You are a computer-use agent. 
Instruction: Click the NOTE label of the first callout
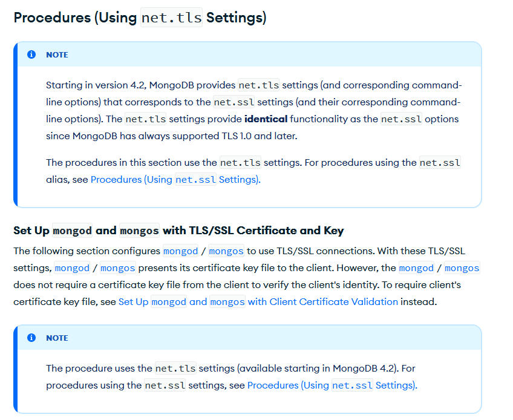click(x=57, y=54)
